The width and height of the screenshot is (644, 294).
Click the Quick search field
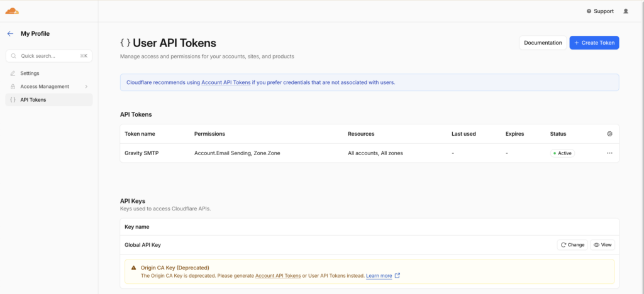tap(49, 56)
